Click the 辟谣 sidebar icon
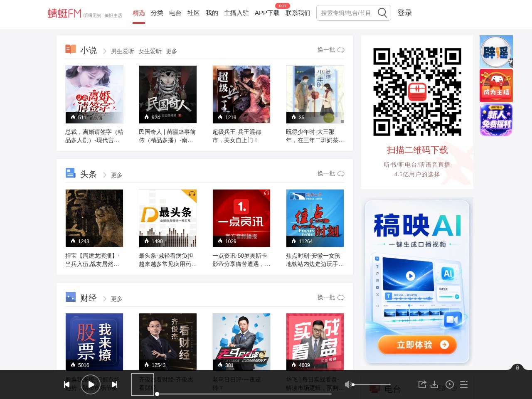Screen dimensions: 532x399 pyautogui.click(x=496, y=52)
